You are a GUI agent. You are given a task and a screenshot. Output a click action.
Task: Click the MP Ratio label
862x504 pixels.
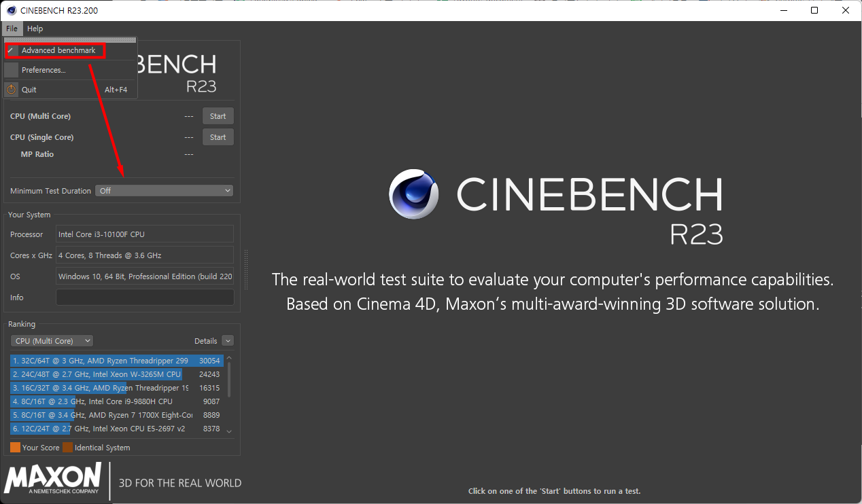37,154
